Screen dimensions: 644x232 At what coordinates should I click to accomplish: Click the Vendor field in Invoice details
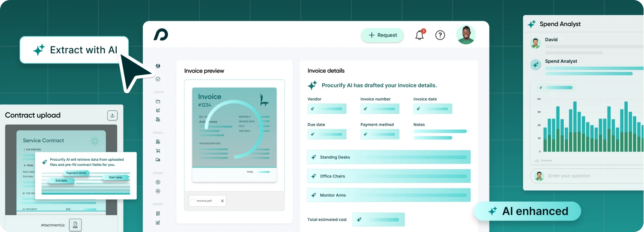click(x=327, y=109)
